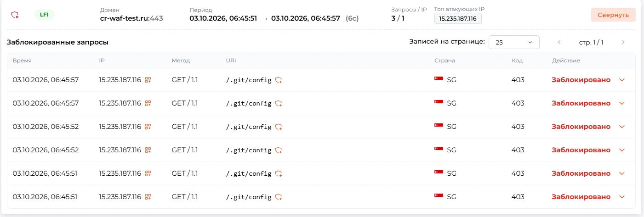Click Singapore flag in upper 06:45:57 row
Screen dimensions: 644x217
[439, 79]
